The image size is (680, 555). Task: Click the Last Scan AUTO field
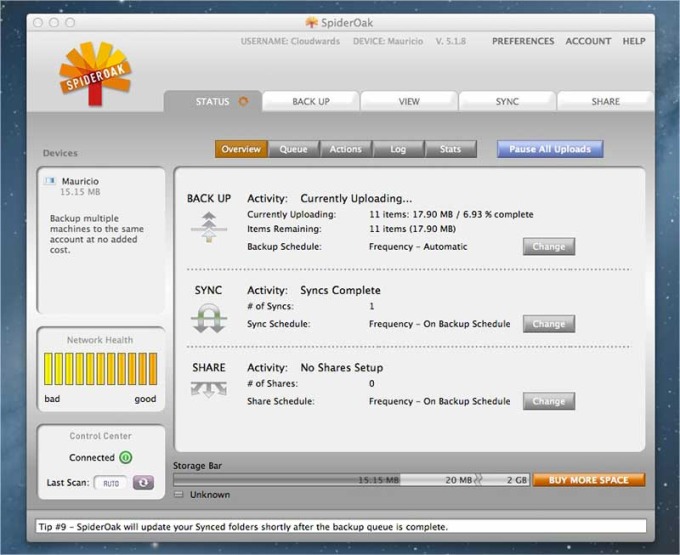point(111,483)
